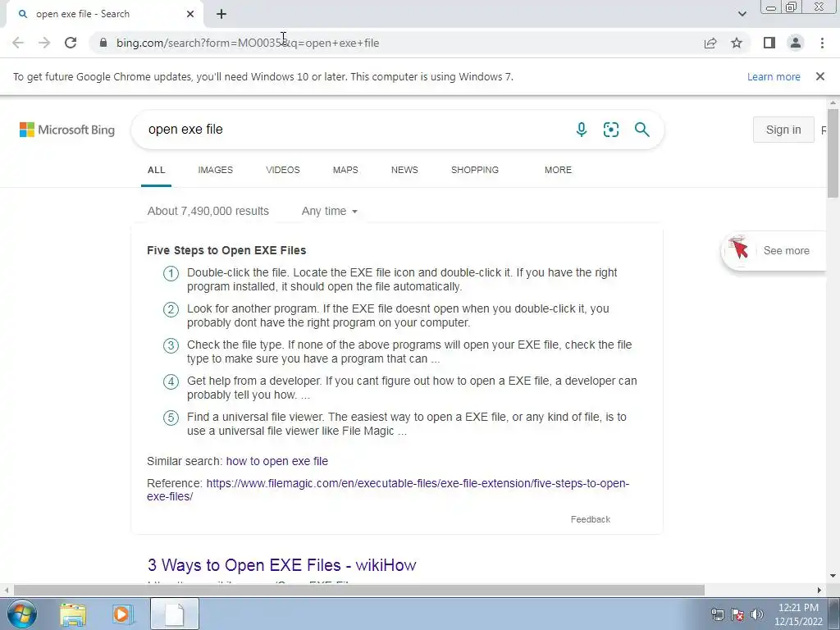This screenshot has height=630, width=840.
Task: Click the browser forward arrow
Action: point(44,43)
